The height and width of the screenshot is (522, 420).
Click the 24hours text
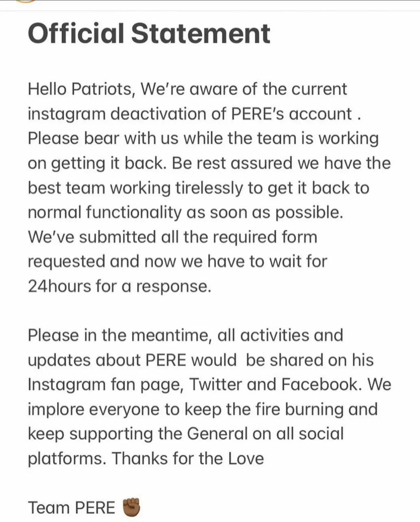tap(59, 286)
